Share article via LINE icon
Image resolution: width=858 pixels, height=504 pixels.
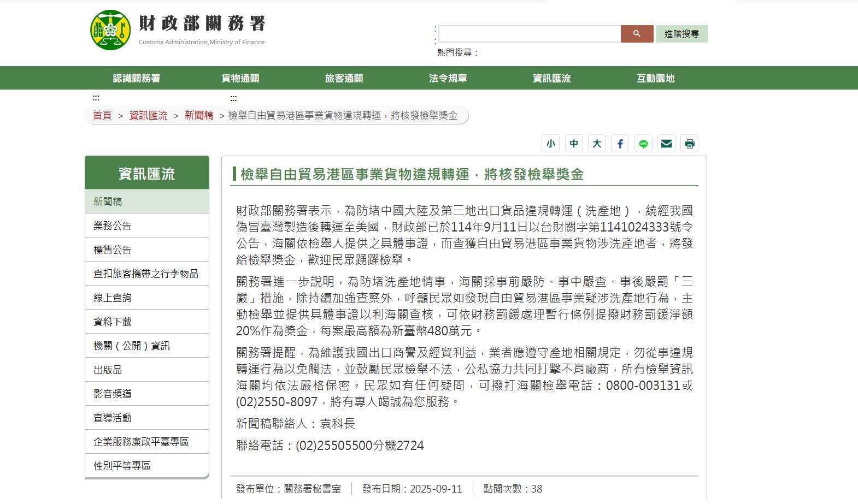pyautogui.click(x=643, y=144)
